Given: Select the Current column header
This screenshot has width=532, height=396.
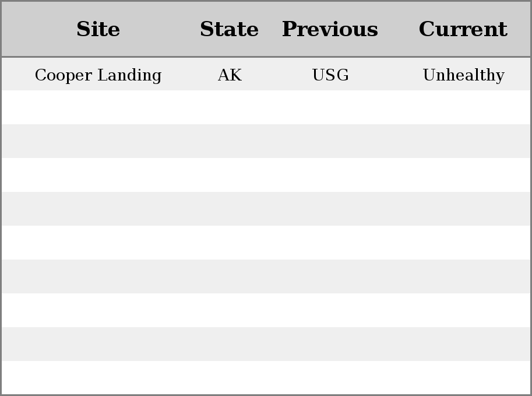Looking at the screenshot, I should (x=463, y=29).
